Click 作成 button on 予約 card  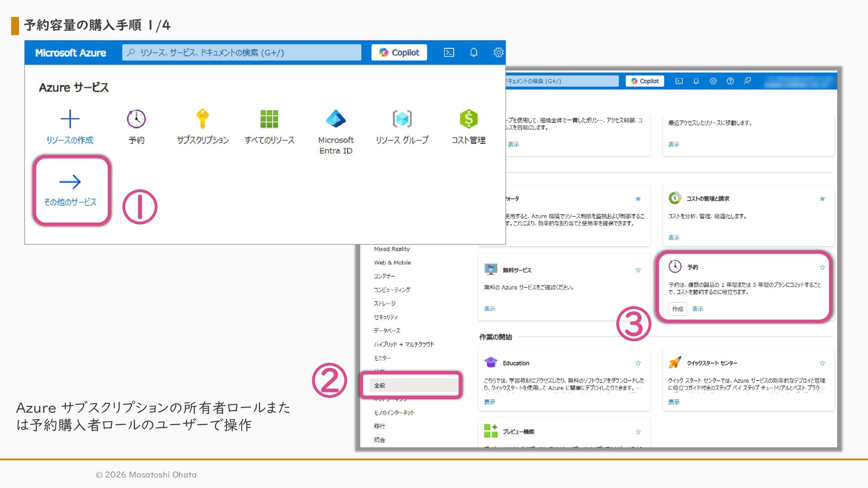click(x=677, y=309)
